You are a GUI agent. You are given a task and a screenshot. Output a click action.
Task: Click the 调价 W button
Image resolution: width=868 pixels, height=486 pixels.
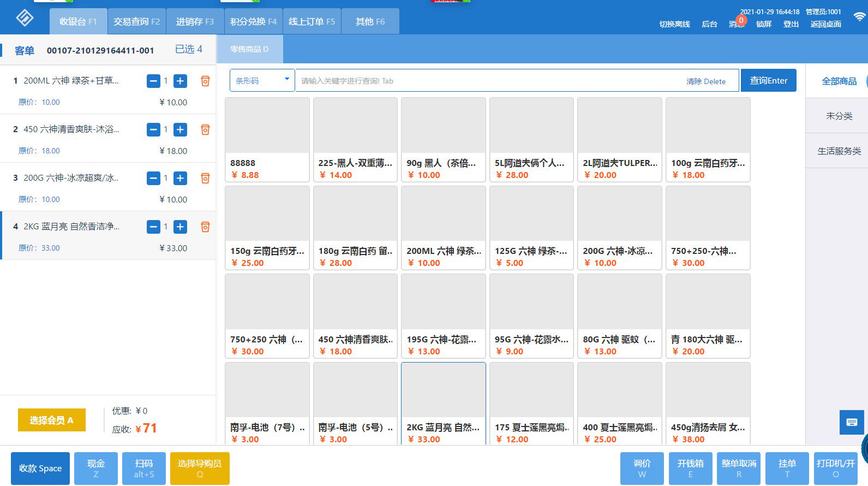pyautogui.click(x=642, y=469)
